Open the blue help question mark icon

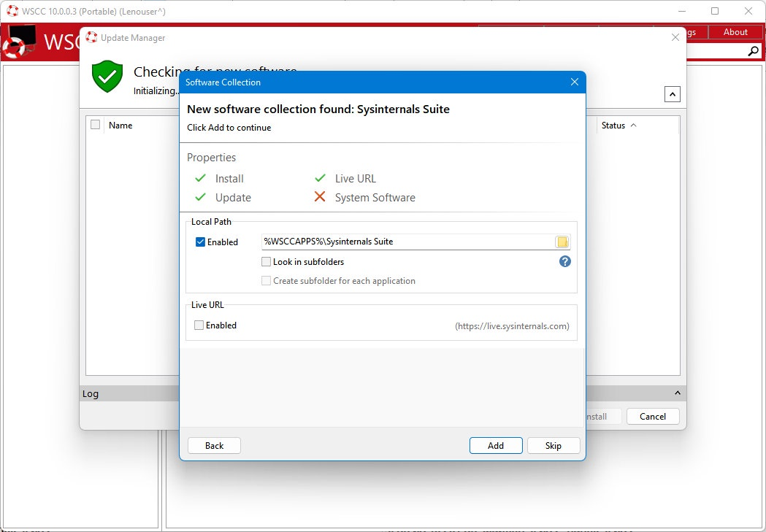[564, 261]
